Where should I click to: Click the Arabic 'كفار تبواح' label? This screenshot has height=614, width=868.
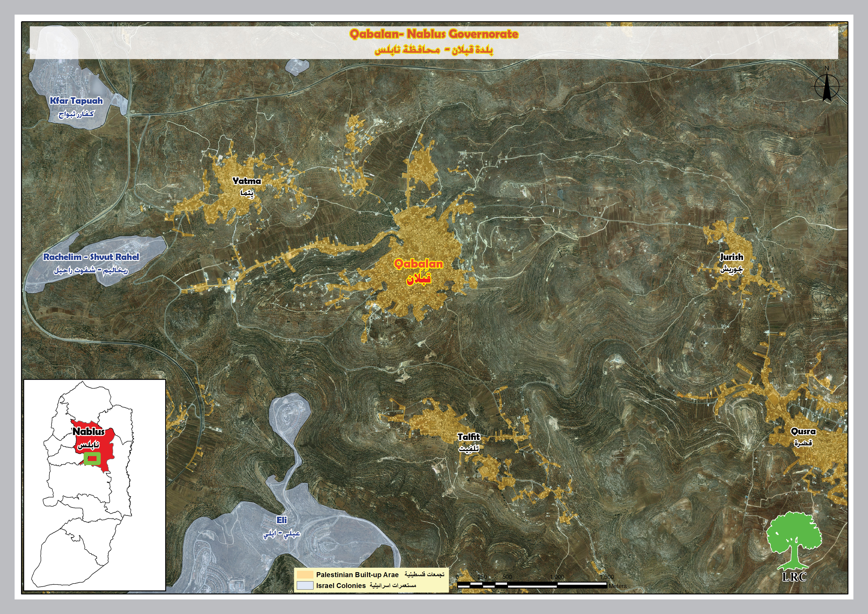pos(76,114)
